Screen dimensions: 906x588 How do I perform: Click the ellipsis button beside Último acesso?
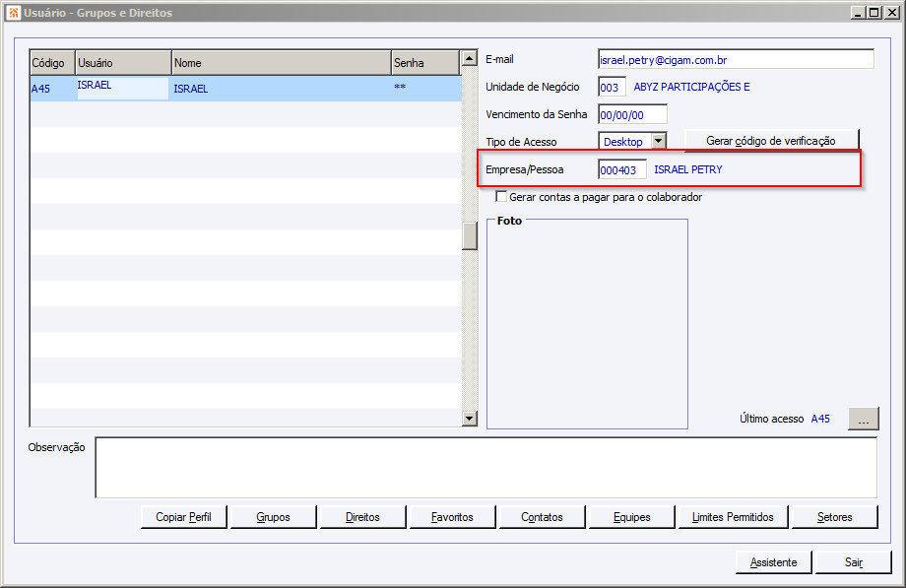[864, 419]
